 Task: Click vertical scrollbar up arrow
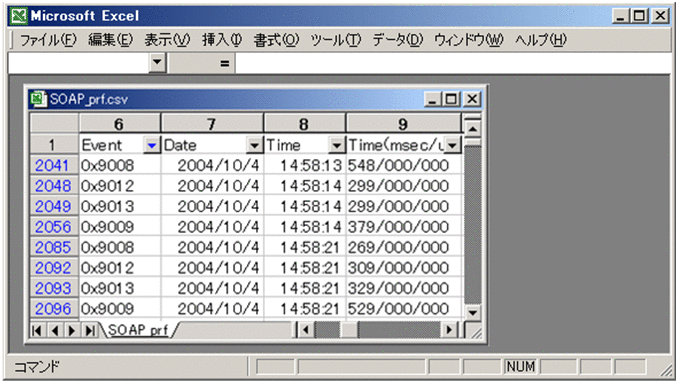(472, 129)
